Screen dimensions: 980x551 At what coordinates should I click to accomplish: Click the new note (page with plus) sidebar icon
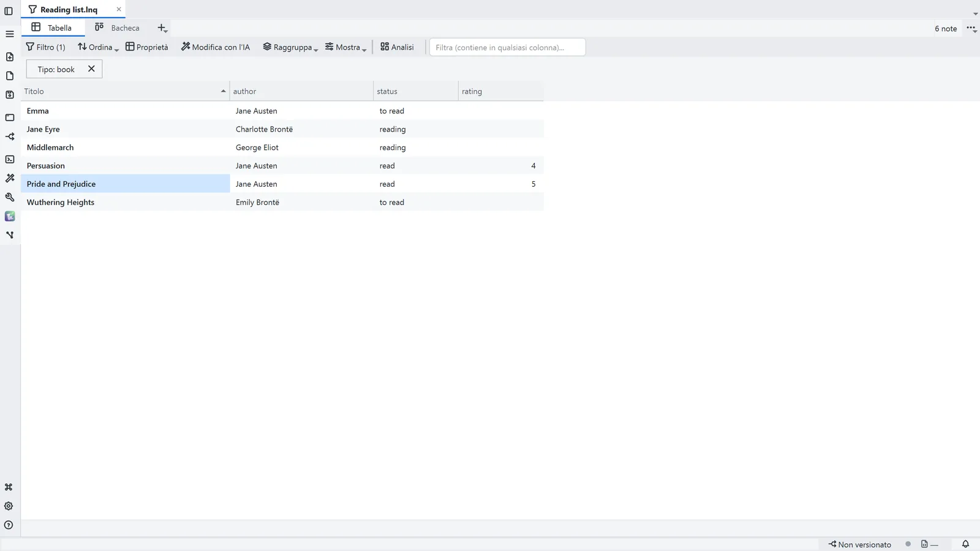pos(10,57)
